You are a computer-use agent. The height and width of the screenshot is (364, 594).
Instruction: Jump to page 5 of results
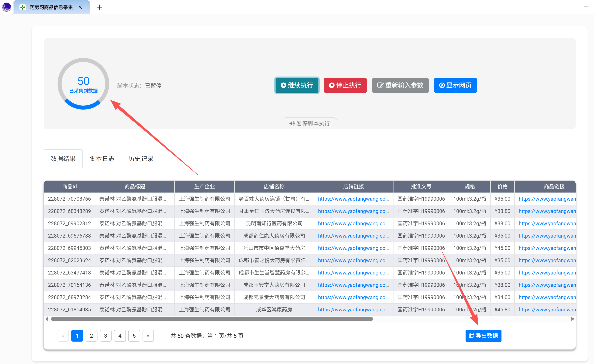[x=134, y=336]
